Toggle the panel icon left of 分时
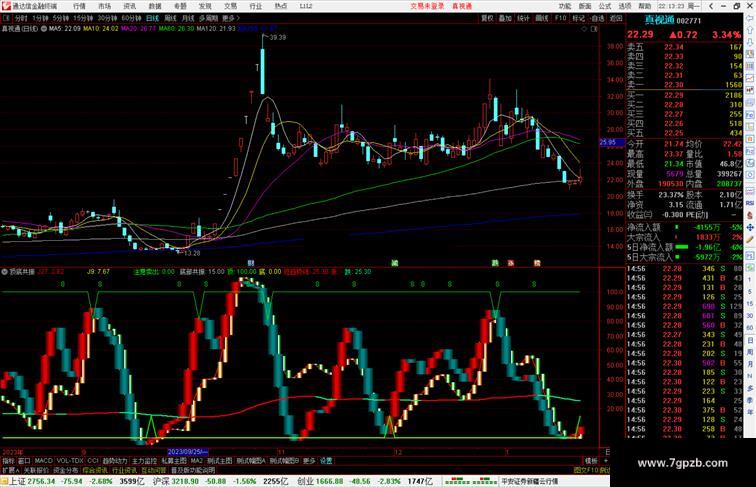756x487 pixels. [x=6, y=18]
